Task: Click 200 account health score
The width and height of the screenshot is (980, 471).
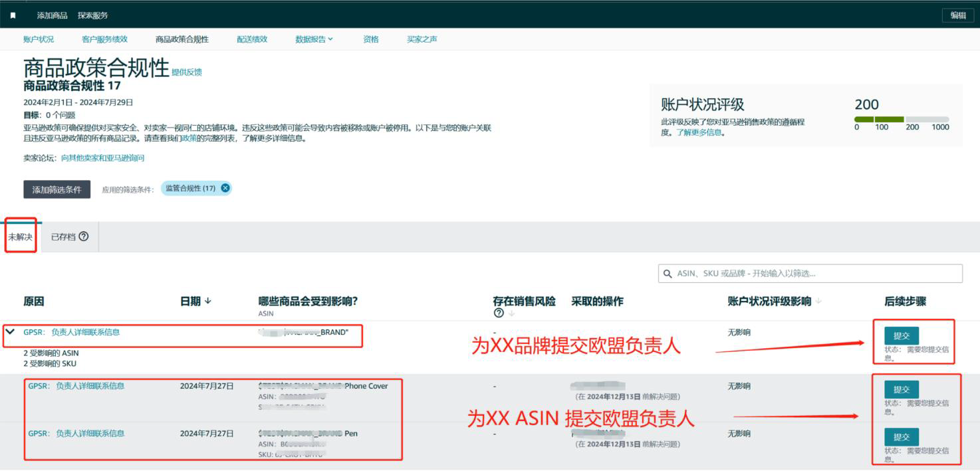Action: [x=866, y=104]
